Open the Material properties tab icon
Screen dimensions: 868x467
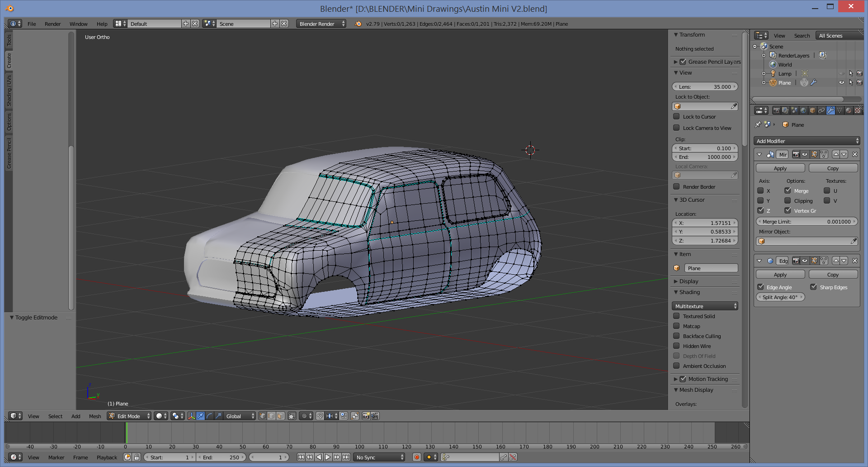tap(848, 110)
